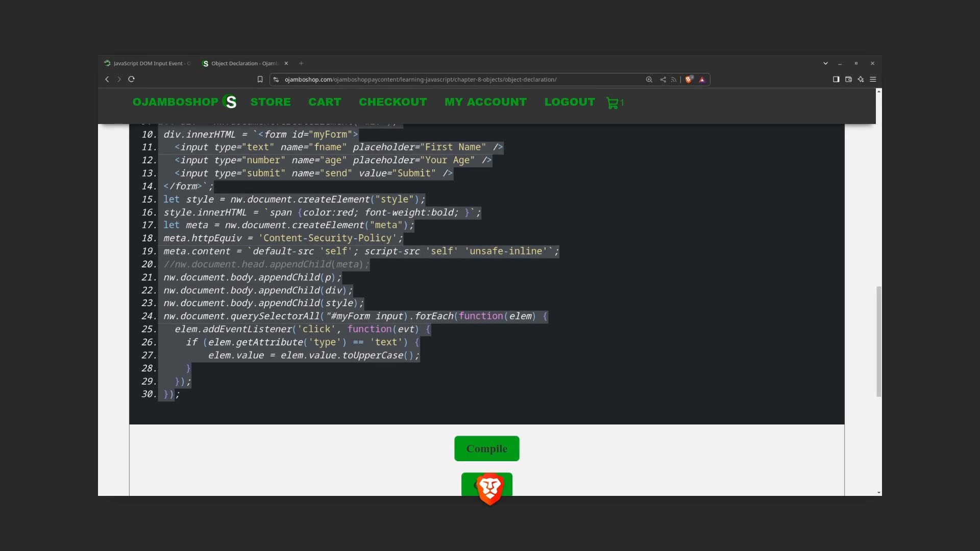Click the scrollbar down arrow
Image resolution: width=980 pixels, height=551 pixels.
tap(878, 492)
